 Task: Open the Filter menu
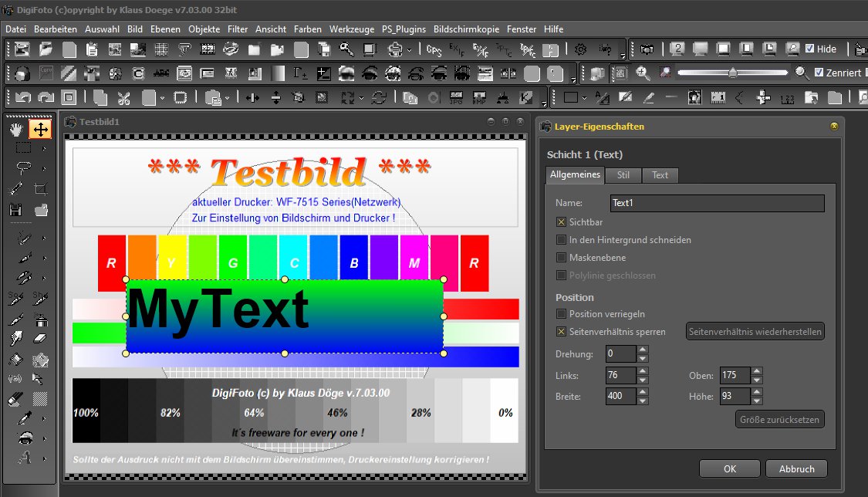pyautogui.click(x=238, y=29)
